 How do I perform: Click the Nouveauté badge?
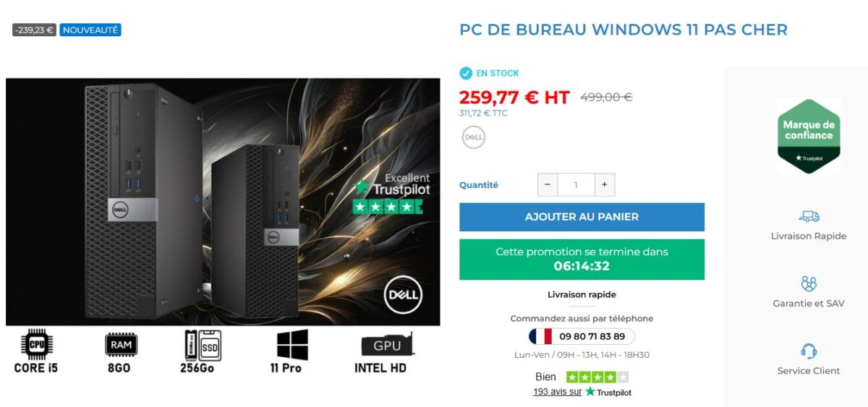click(x=90, y=30)
